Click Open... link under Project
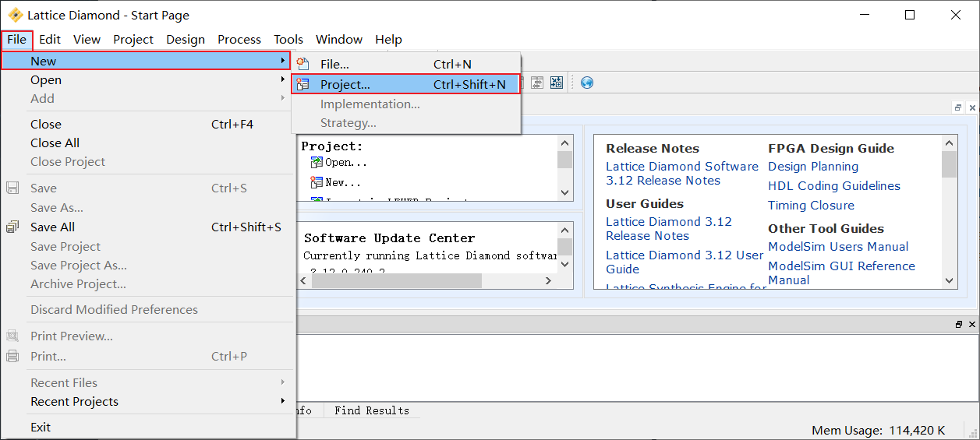980x440 pixels. click(x=345, y=163)
